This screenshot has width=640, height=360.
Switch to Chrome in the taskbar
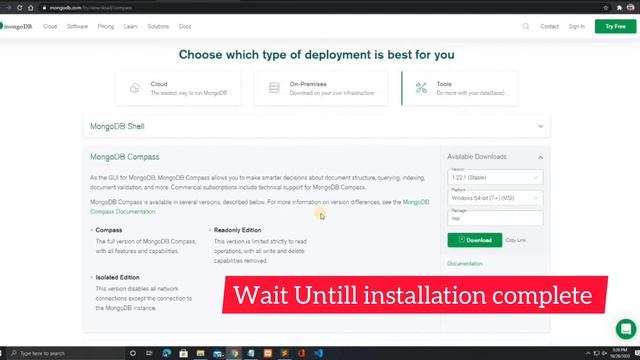(234, 353)
